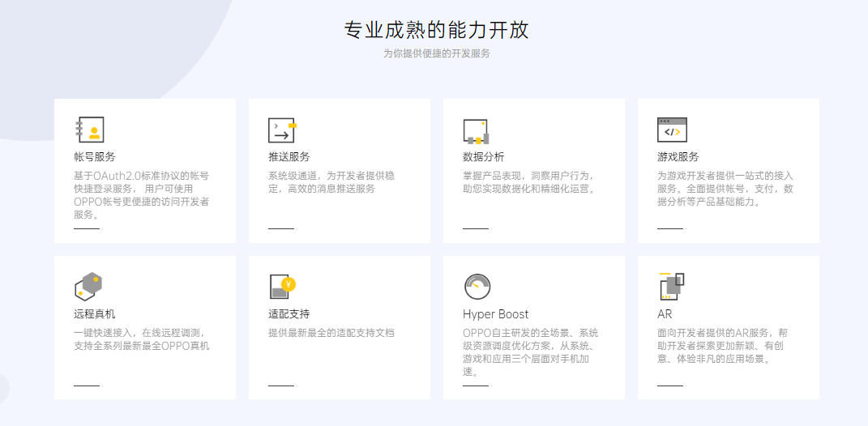
Task: Click the Hyper Boost title
Action: pos(496,314)
